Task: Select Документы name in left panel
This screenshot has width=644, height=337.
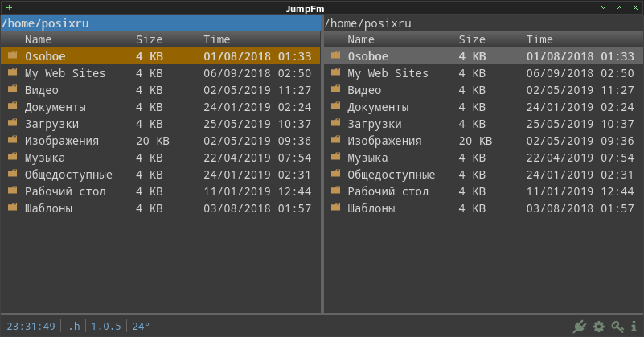Action: coord(55,107)
